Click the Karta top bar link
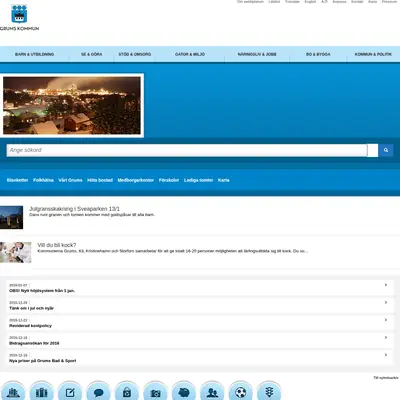This screenshot has width=400, height=400. tap(372, 2)
